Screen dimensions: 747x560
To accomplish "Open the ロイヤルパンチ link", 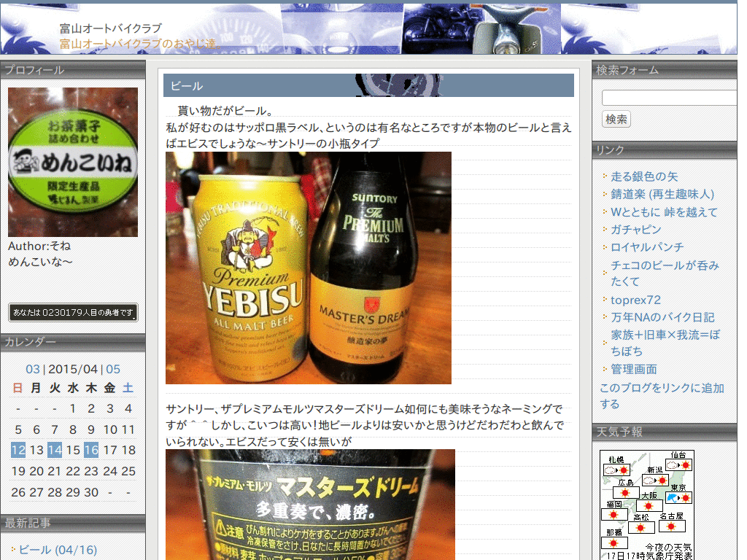I will (647, 247).
